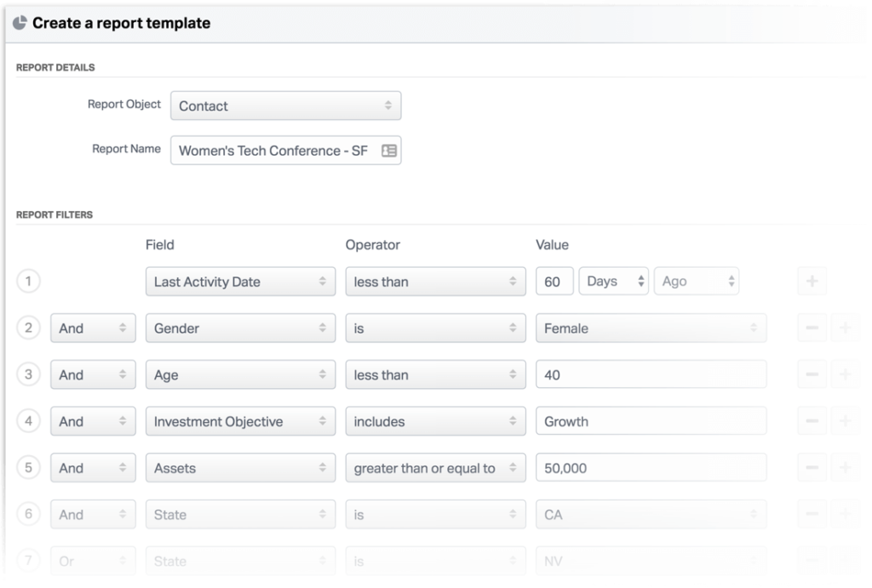872x588 pixels.
Task: Click the minus icon on the Assets row
Action: click(x=812, y=468)
